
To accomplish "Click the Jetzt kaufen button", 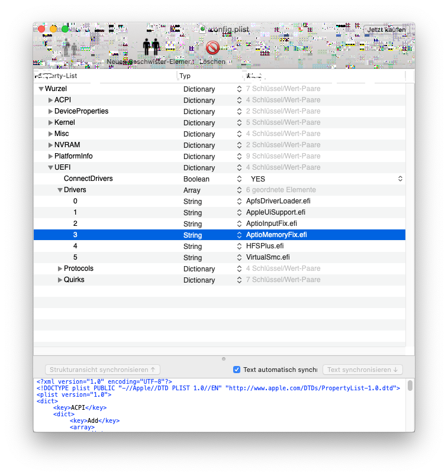I will click(x=386, y=30).
